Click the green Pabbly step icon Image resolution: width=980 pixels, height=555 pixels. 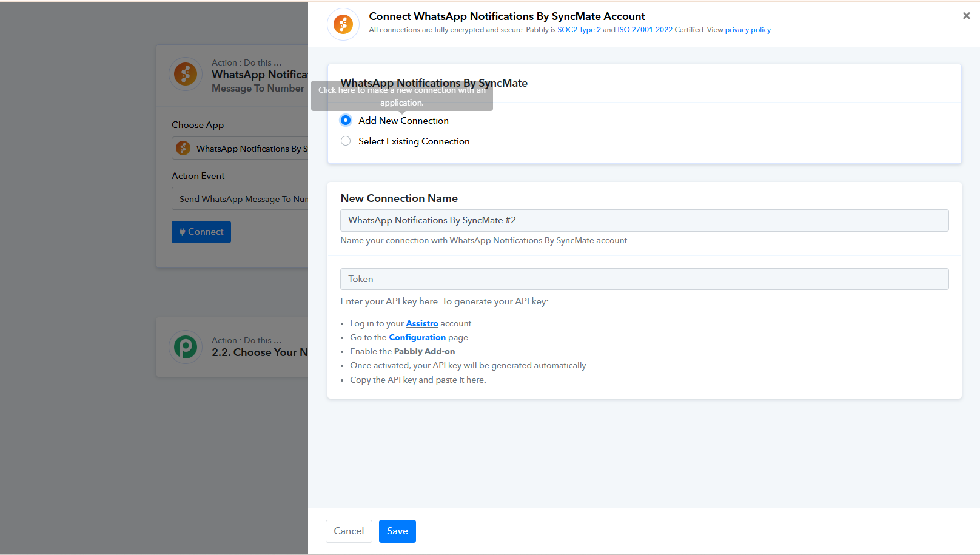(186, 347)
